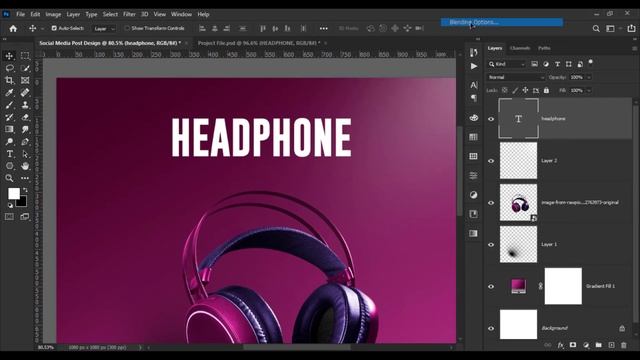The image size is (640, 360).
Task: Open the Normal blend mode dropdown
Action: [x=516, y=77]
